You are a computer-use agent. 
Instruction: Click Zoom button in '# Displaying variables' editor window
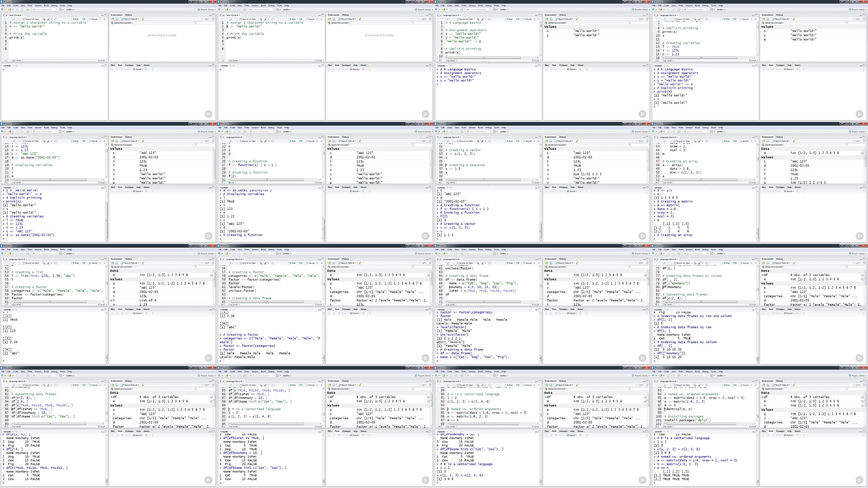tap(125, 191)
